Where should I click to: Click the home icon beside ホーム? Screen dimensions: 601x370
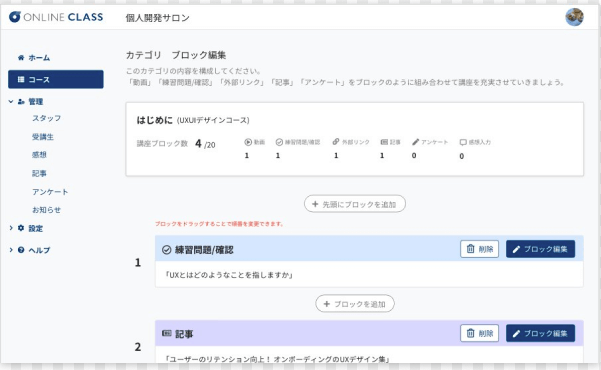[x=21, y=58]
